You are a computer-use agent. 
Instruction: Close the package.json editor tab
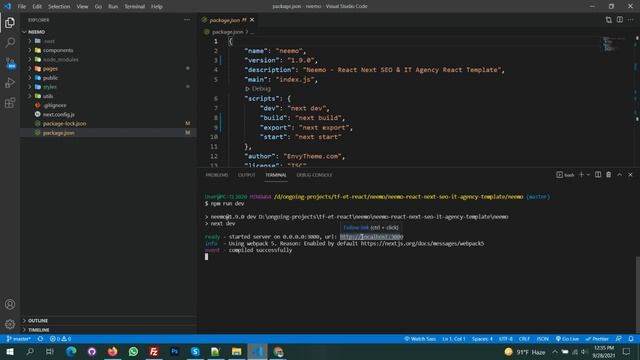[x=252, y=20]
